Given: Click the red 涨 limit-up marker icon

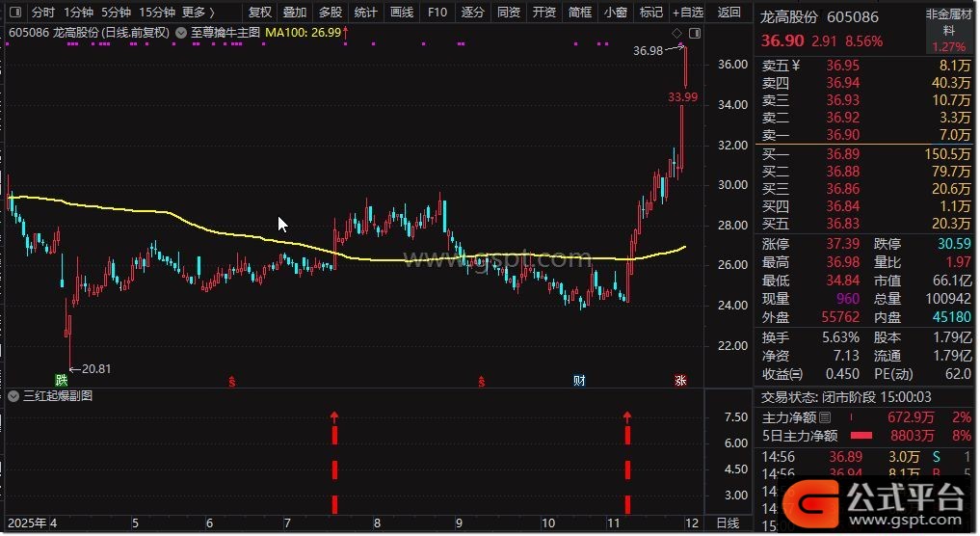Looking at the screenshot, I should [x=680, y=380].
